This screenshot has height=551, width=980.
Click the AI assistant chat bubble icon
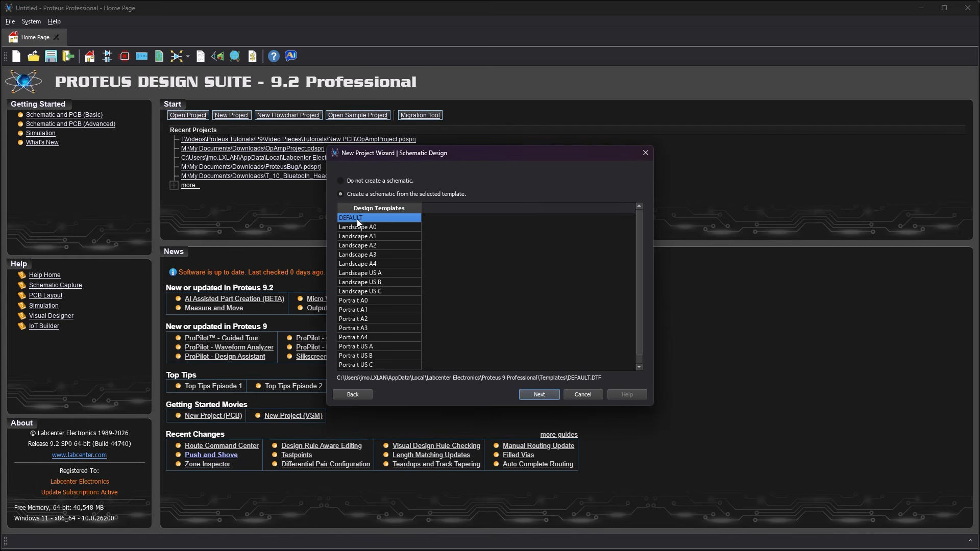291,56
